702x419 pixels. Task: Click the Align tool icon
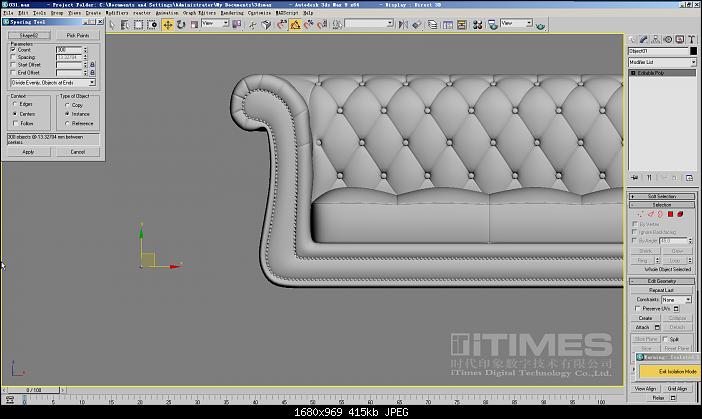coord(417,25)
